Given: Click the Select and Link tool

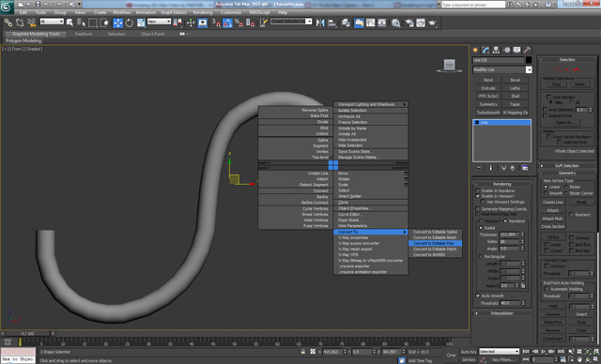Looking at the screenshot, I should click(8, 23).
